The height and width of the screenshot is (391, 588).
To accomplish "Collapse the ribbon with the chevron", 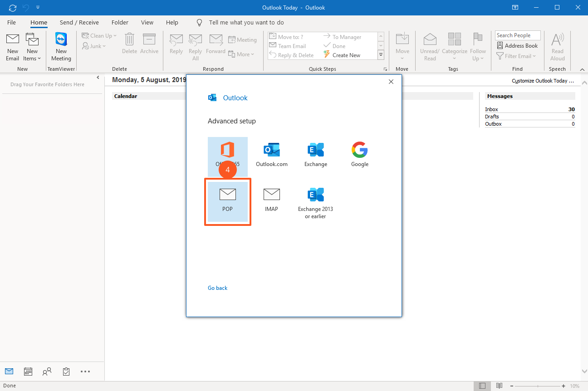I will (583, 69).
